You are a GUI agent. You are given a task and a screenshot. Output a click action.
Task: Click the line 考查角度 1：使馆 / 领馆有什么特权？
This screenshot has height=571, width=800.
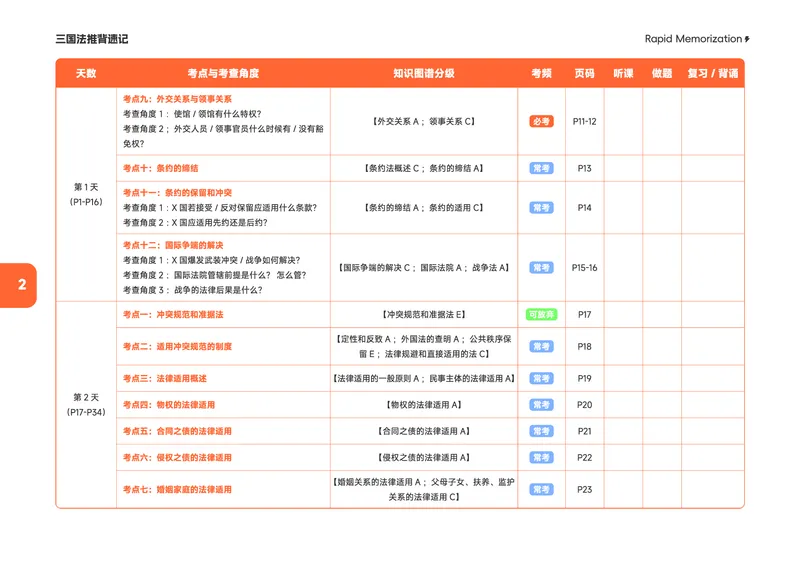pos(192,114)
